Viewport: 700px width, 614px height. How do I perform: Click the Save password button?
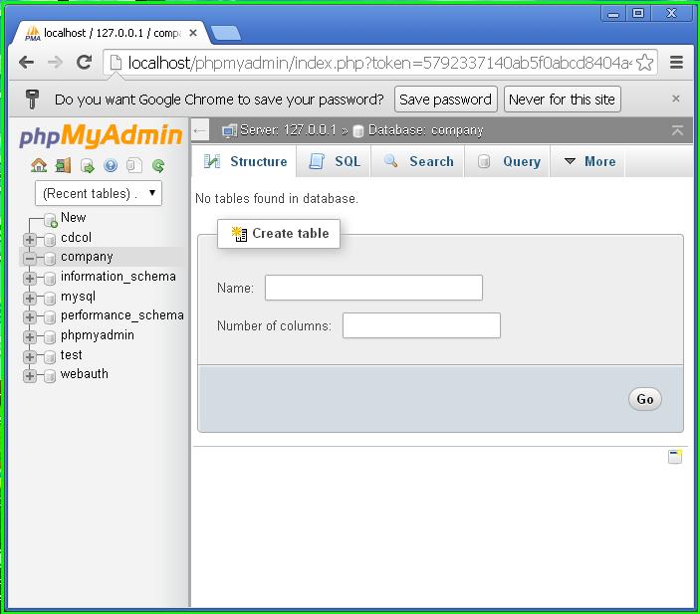445,100
